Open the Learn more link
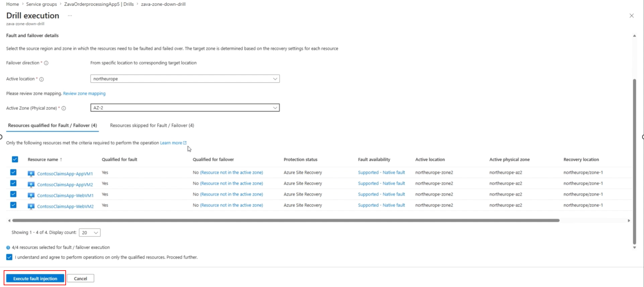This screenshot has width=644, height=287. click(171, 143)
